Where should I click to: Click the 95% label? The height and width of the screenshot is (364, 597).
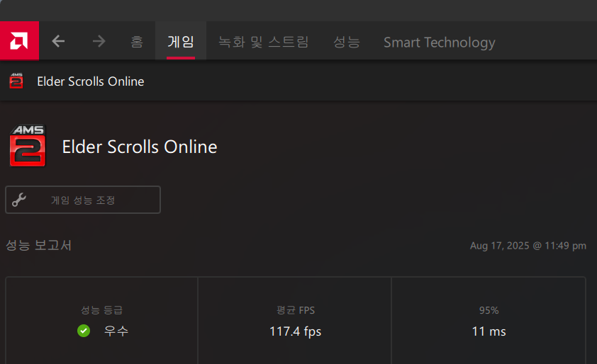pos(489,310)
